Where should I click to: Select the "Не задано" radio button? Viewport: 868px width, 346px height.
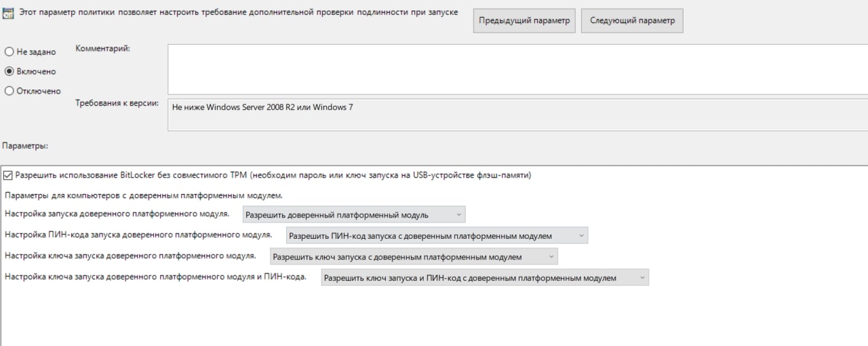point(9,52)
